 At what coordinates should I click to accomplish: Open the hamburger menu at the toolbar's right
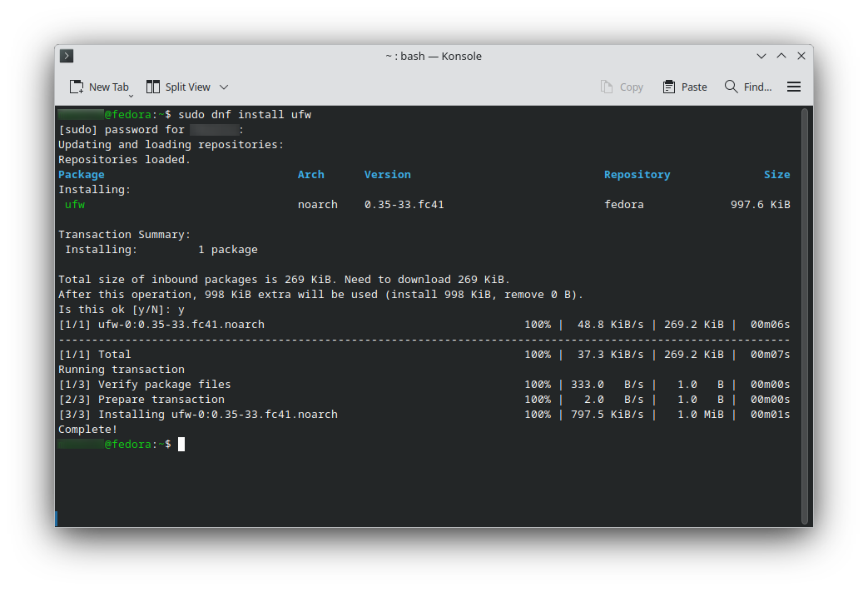point(793,86)
